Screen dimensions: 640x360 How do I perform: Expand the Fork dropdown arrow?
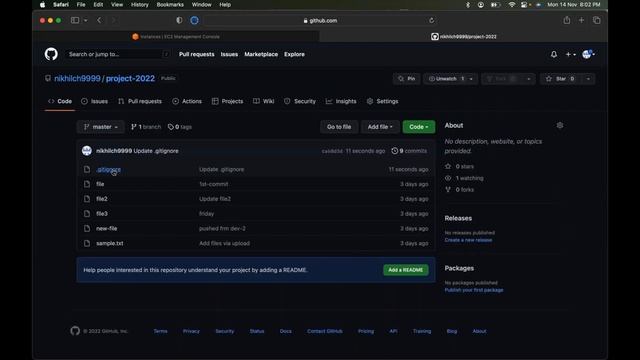[529, 79]
